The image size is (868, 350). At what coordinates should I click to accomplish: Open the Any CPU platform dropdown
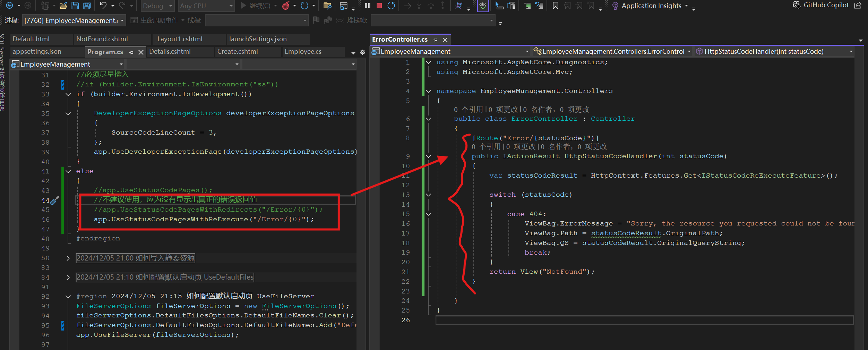pyautogui.click(x=206, y=6)
